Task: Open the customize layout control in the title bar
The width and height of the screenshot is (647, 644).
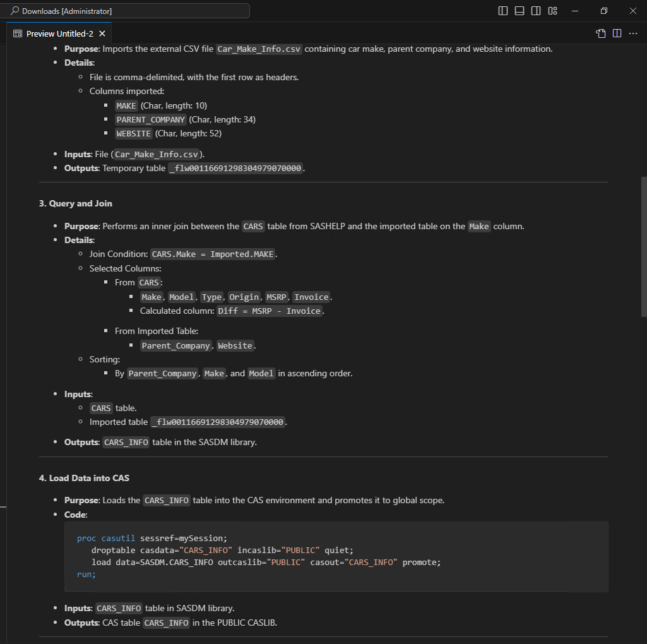Action: 552,11
